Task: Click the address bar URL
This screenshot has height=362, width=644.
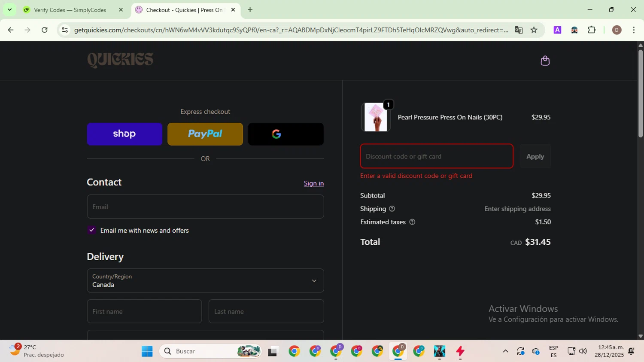Action: (291, 30)
